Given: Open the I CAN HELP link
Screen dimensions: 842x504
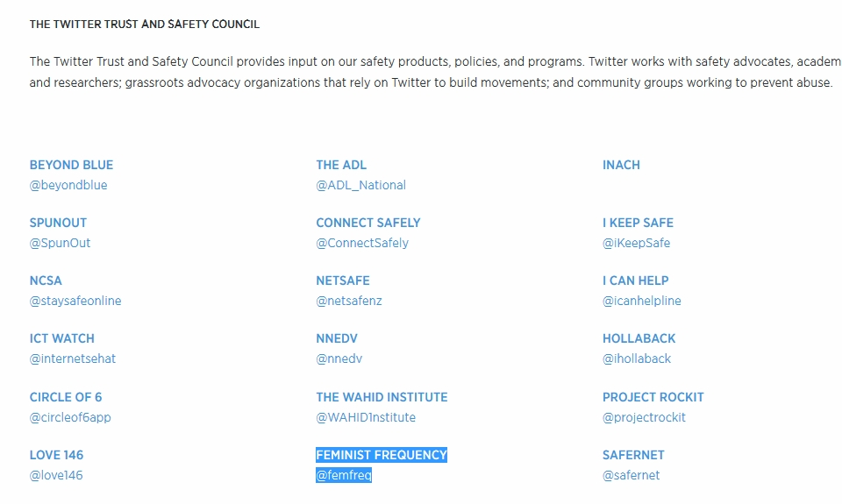Looking at the screenshot, I should coord(635,280).
